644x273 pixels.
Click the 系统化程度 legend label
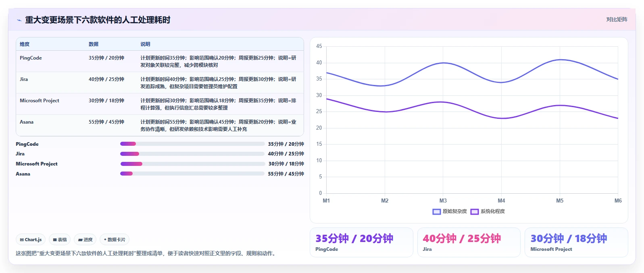pyautogui.click(x=492, y=211)
